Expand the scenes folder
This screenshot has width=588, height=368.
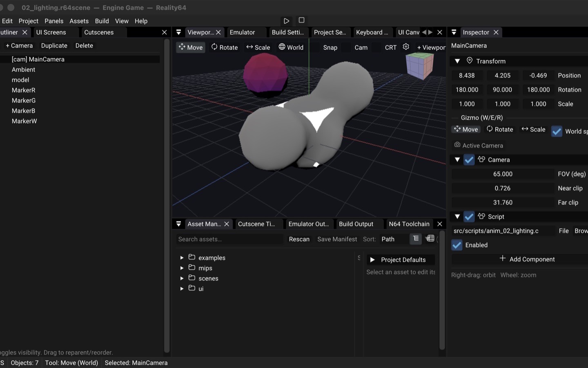tap(182, 278)
